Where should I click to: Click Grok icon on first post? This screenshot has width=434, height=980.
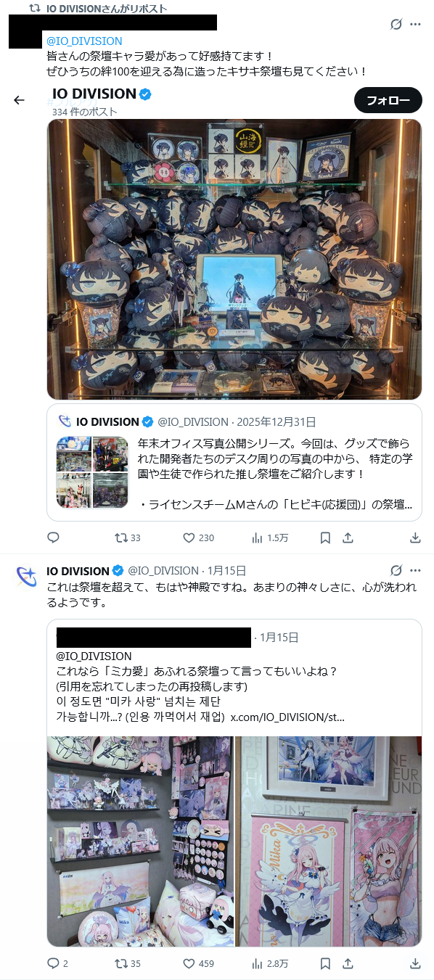(x=396, y=24)
